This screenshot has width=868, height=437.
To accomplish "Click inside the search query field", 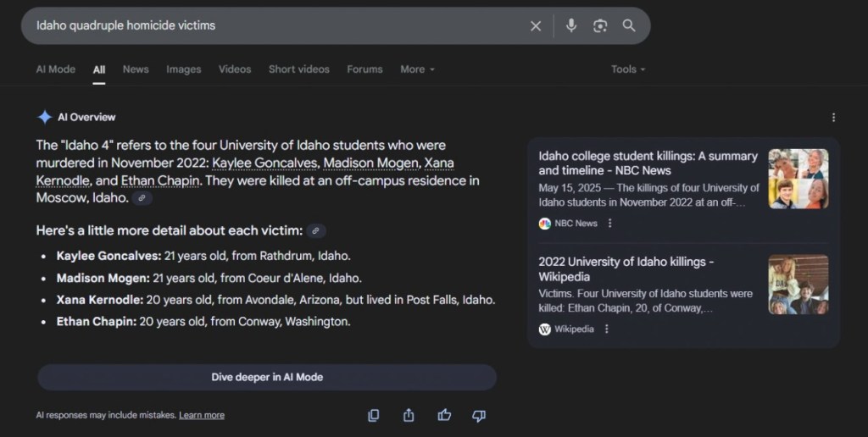I will click(x=271, y=26).
